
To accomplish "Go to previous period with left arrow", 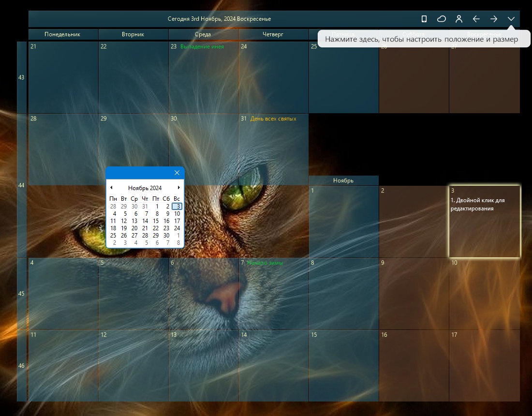I will (476, 19).
